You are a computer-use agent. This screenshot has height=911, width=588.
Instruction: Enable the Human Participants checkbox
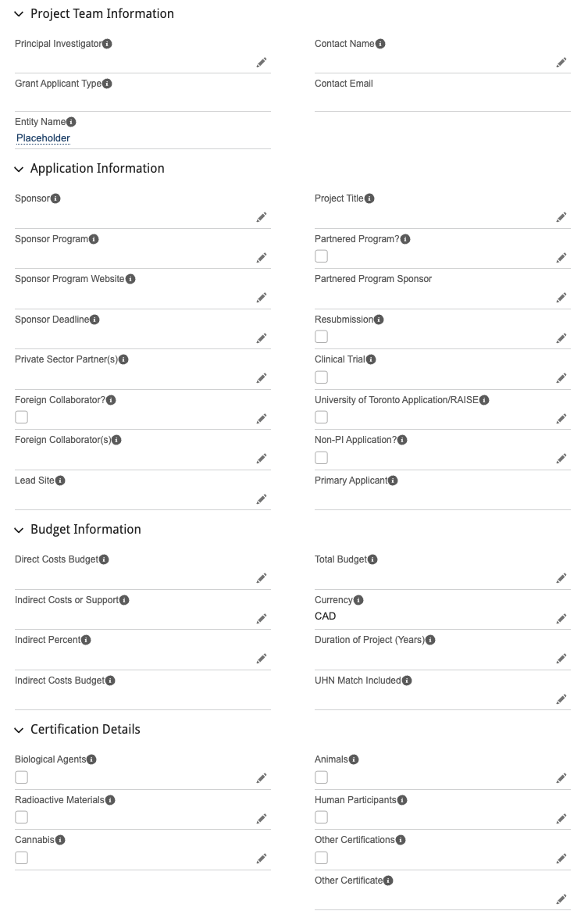point(322,817)
